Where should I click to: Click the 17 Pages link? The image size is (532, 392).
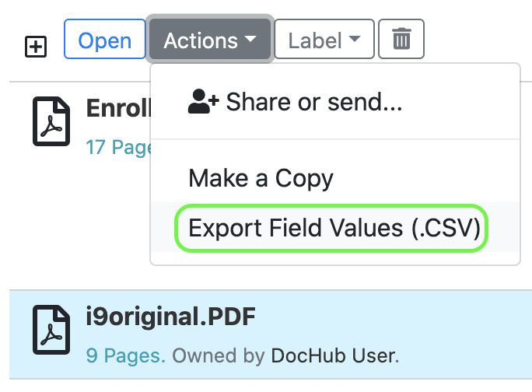tap(117, 147)
